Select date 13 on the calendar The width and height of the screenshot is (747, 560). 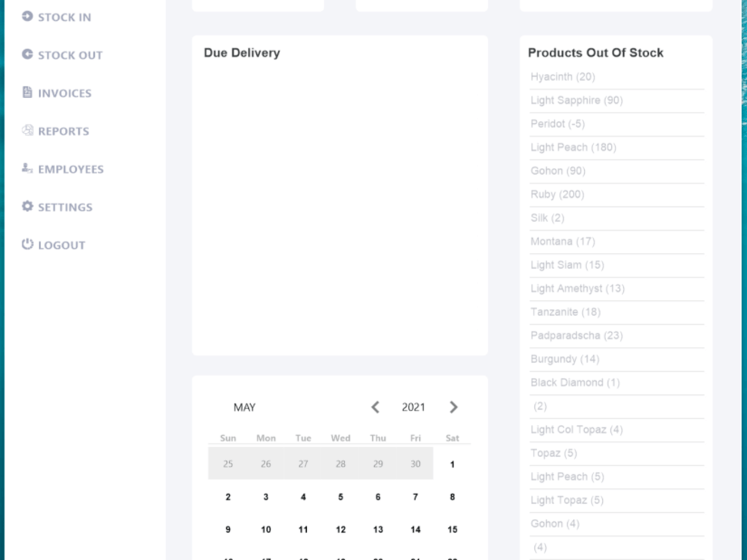pos(378,529)
